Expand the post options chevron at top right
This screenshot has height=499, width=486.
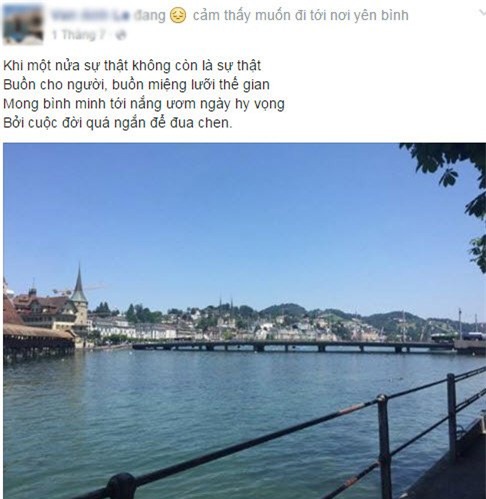click(482, 13)
